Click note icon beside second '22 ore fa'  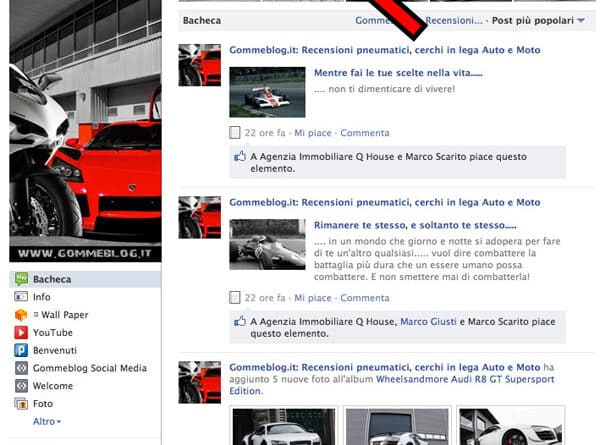[x=235, y=298]
